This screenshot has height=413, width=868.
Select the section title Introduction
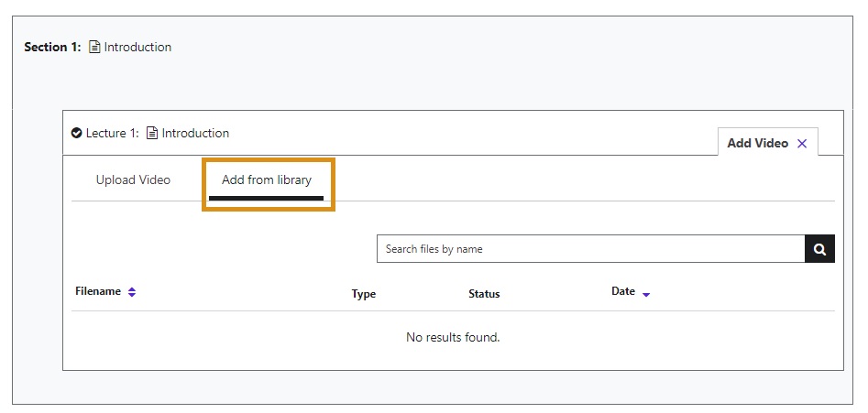click(137, 48)
